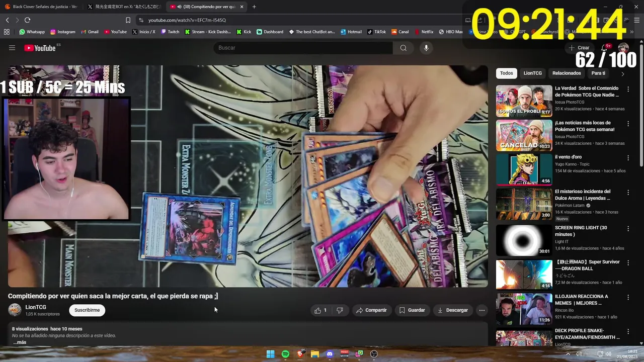644x362 pixels.
Task: Click the main video player
Action: 248,176
